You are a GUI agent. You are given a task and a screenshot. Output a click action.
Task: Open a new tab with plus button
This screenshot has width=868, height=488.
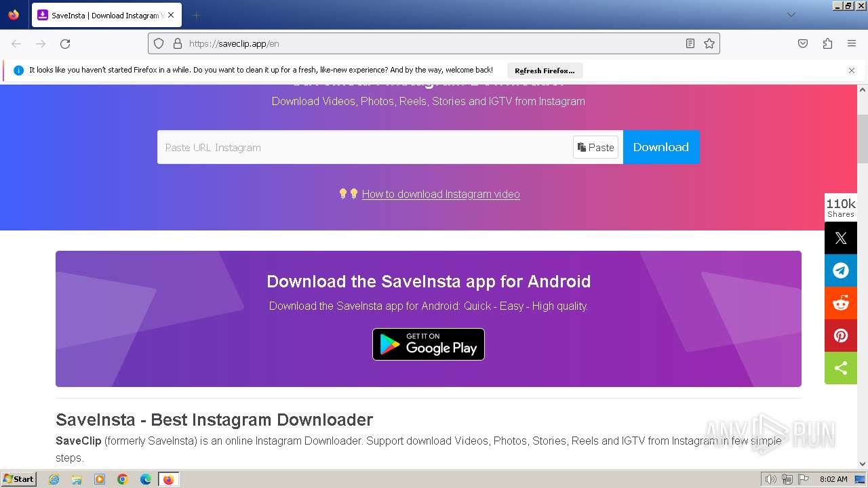coord(196,15)
